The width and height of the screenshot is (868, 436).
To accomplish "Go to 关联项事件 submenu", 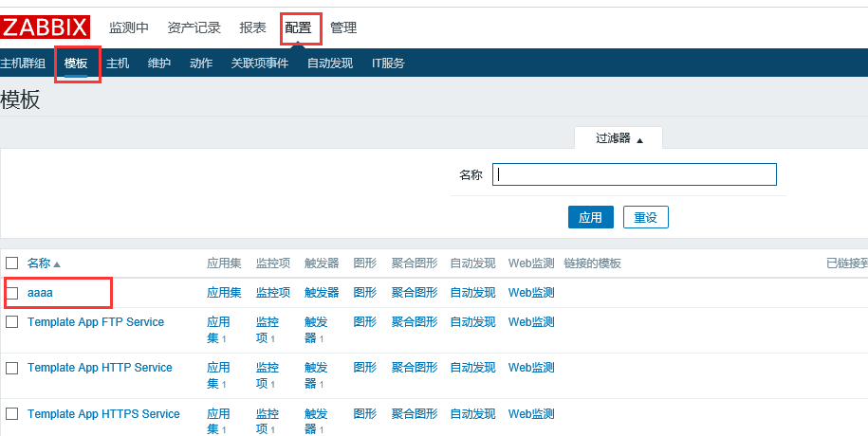I will coord(260,64).
